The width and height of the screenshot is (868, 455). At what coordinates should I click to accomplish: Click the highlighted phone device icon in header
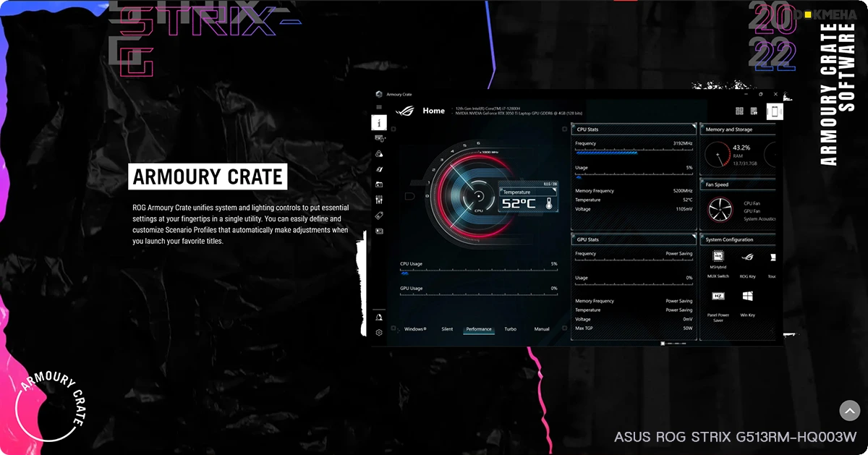click(774, 111)
